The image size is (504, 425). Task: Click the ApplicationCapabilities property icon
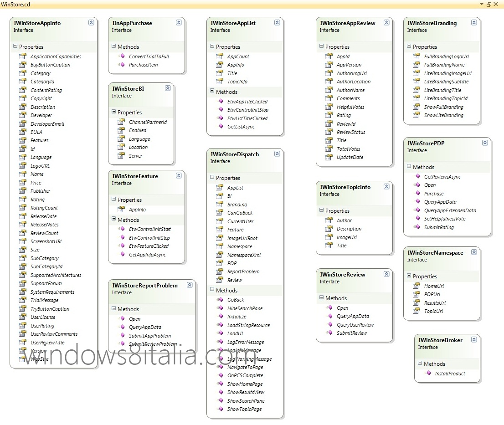coord(22,56)
